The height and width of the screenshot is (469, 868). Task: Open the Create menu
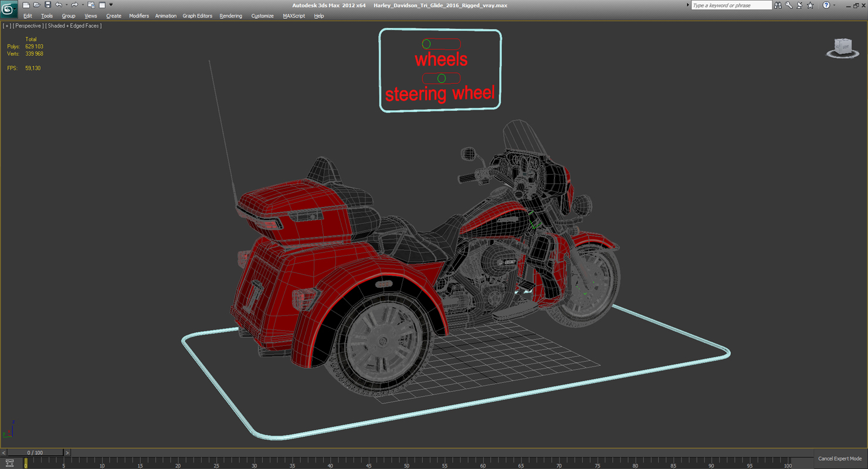pos(114,16)
